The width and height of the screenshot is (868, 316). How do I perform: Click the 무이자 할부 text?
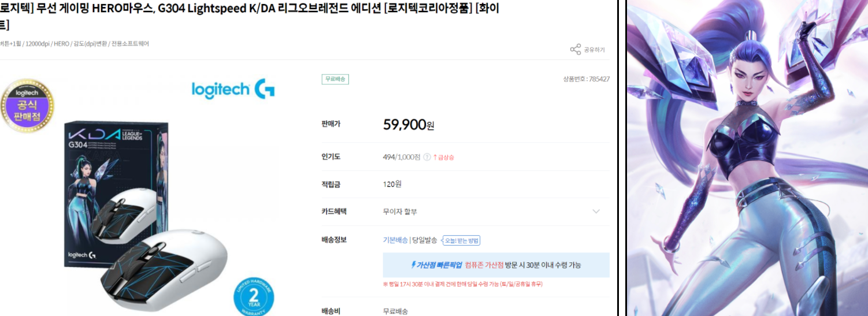(400, 212)
